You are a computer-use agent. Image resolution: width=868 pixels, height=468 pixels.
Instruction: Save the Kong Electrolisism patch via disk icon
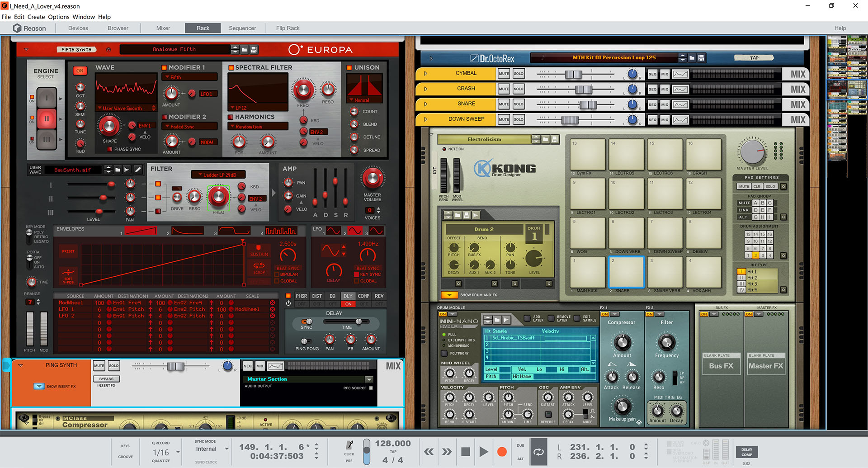pyautogui.click(x=555, y=139)
